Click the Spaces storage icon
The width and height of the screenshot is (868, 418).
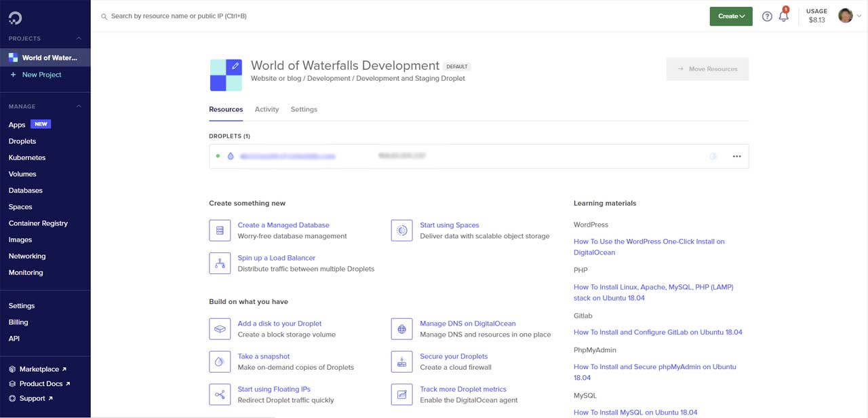402,231
